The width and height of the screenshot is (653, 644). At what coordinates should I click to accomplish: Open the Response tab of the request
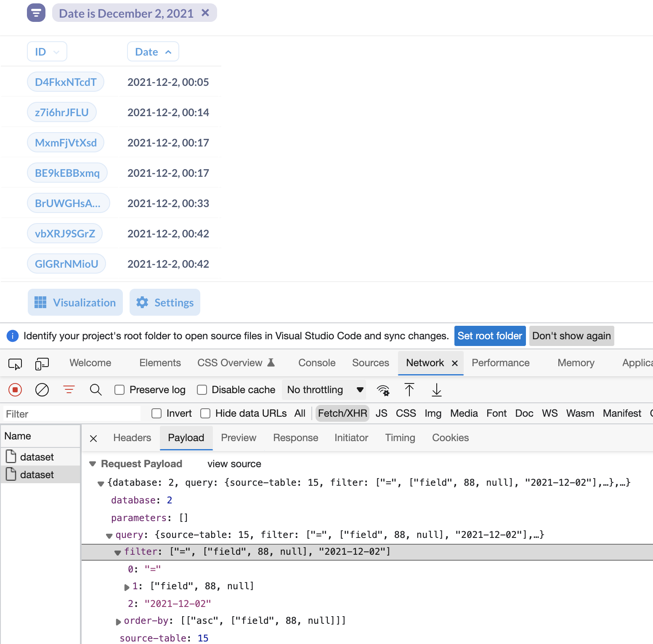pyautogui.click(x=295, y=438)
